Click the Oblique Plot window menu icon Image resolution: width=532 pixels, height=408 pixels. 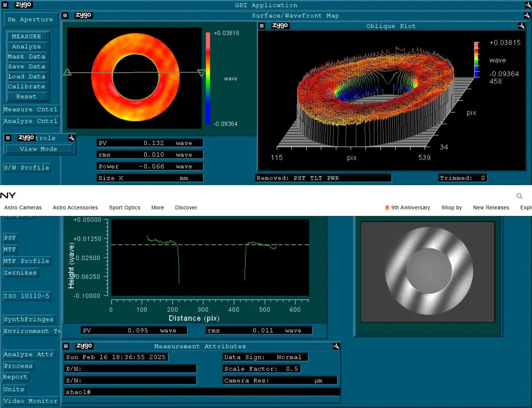(262, 26)
